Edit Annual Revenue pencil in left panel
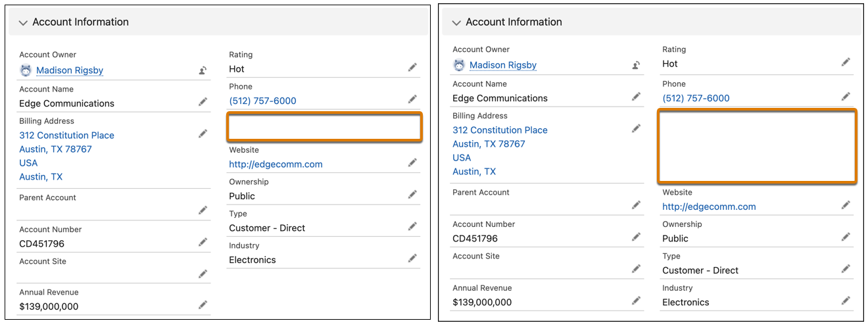Screen dimensions: 868x325 point(203,305)
